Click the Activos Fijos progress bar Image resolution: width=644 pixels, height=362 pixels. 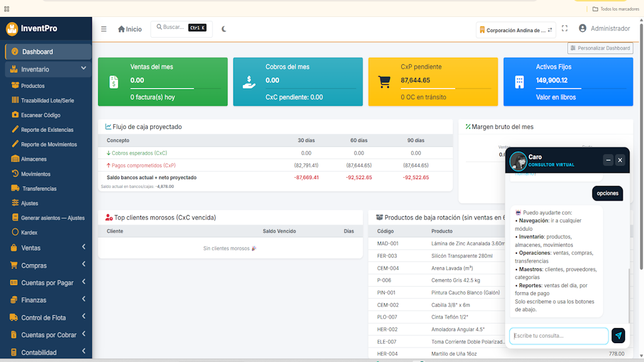580,88
